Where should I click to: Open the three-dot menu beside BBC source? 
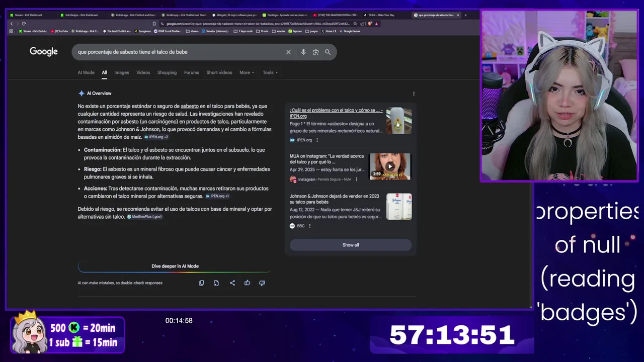[x=309, y=226]
